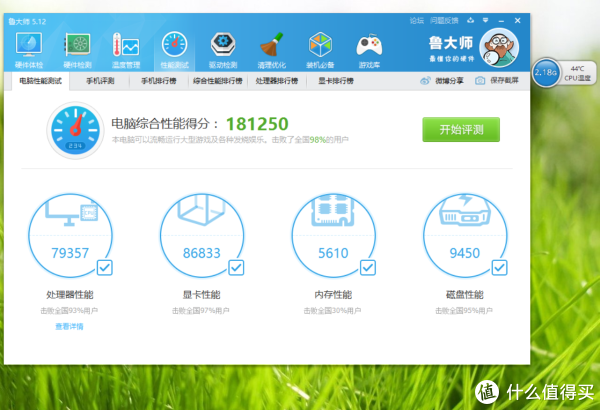600x410 pixels.
Task: Click the memory performance circle 5610
Action: click(333, 235)
